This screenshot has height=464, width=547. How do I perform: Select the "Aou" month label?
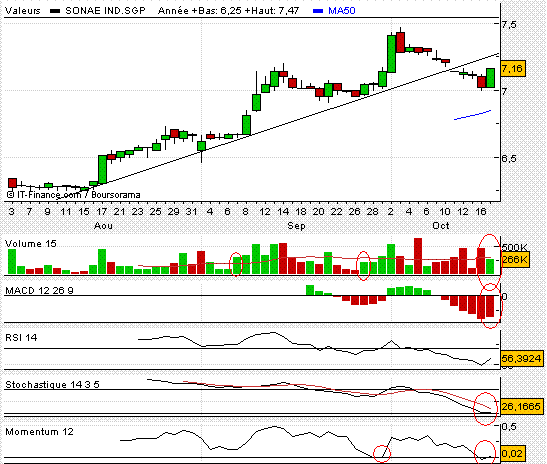click(x=103, y=226)
